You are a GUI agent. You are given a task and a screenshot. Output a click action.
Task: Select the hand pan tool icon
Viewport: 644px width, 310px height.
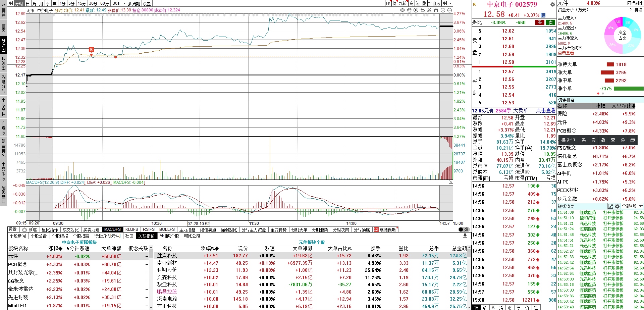pyautogui.click(x=409, y=10)
